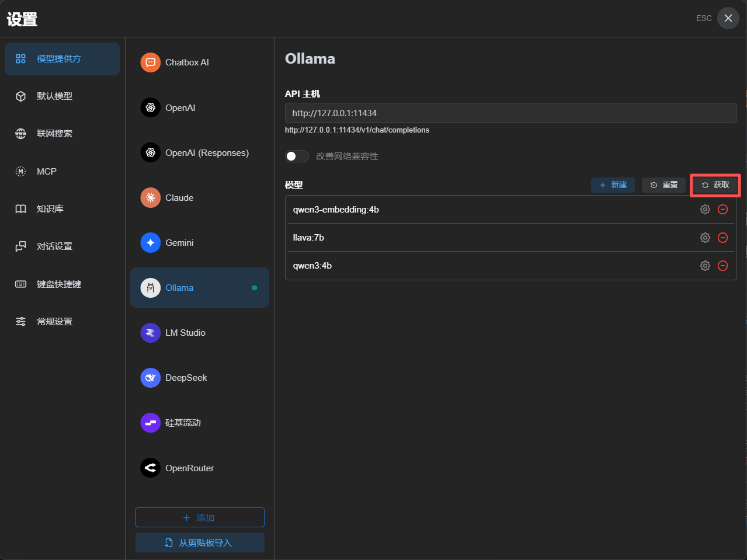Viewport: 747px width, 560px height.
Task: Click the llava:7b model name
Action: pyautogui.click(x=308, y=238)
